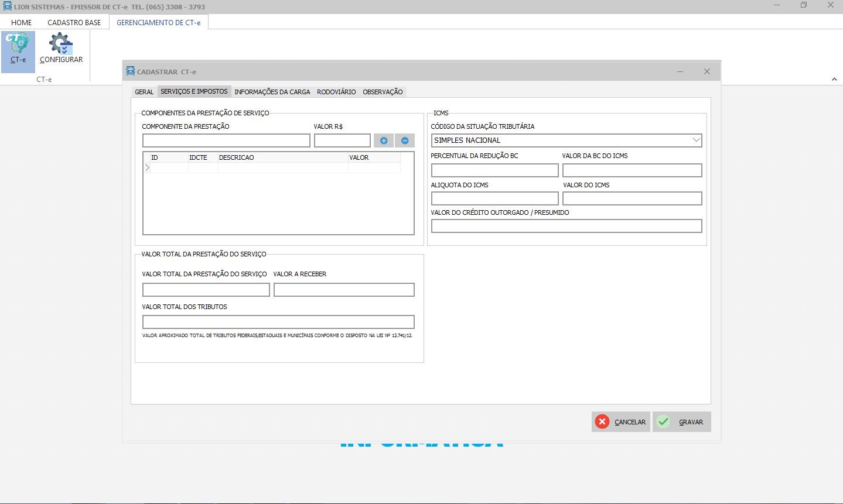This screenshot has height=504, width=843.
Task: Click the ID column header
Action: 169,157
